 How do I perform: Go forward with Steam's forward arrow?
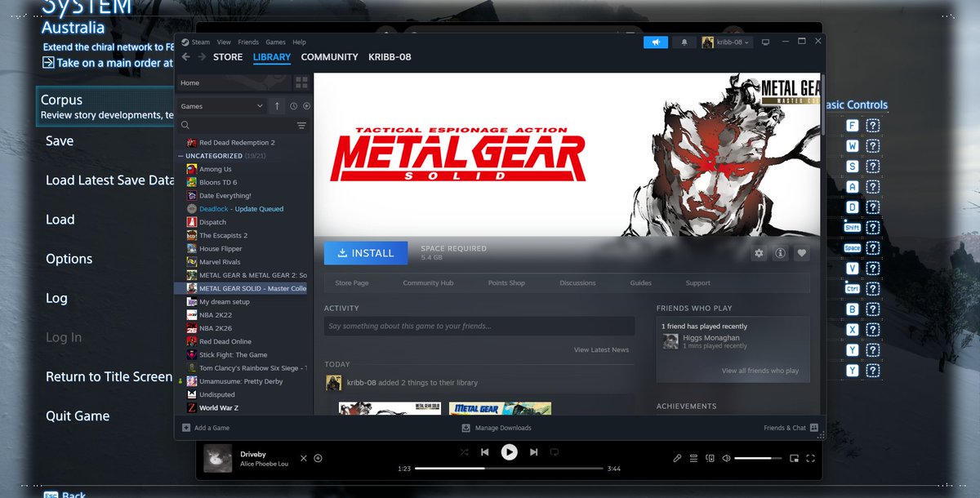(x=202, y=57)
